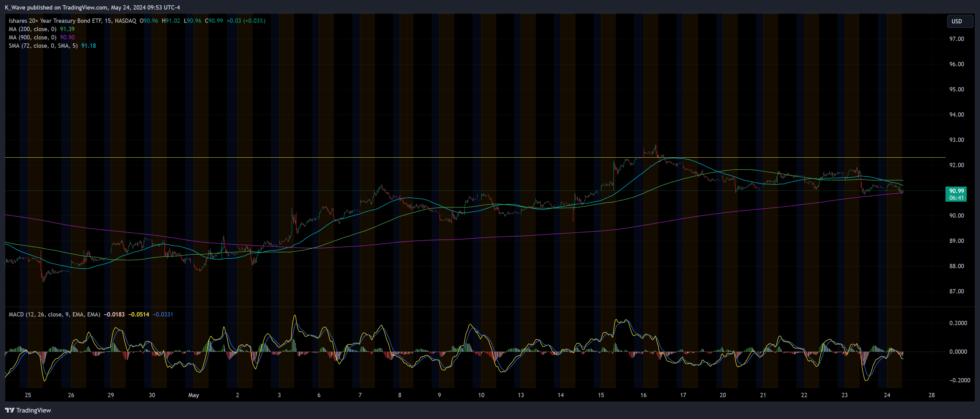Click the +0.03 (+0.03%) change readout
The height and width of the screenshot is (419, 980).
(246, 21)
